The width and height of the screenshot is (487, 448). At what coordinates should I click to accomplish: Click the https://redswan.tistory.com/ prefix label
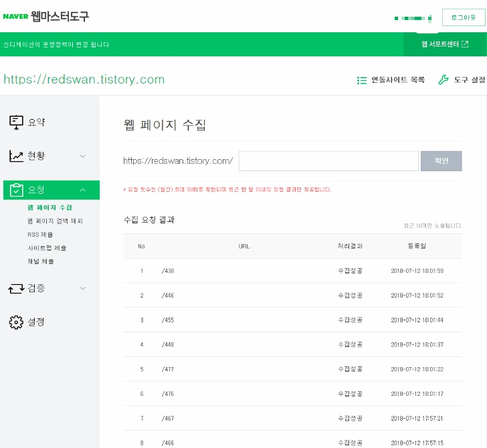click(x=178, y=161)
